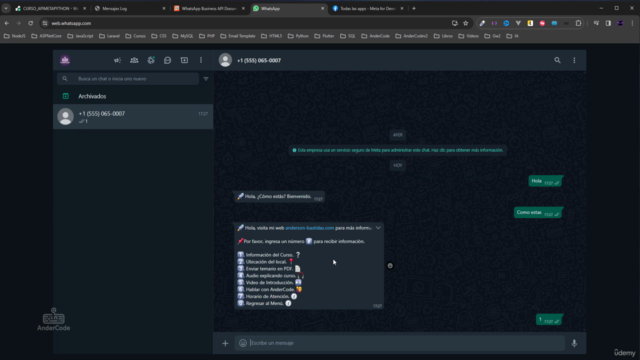Go back in browser history
This screenshot has width=640, height=360.
[x=7, y=23]
